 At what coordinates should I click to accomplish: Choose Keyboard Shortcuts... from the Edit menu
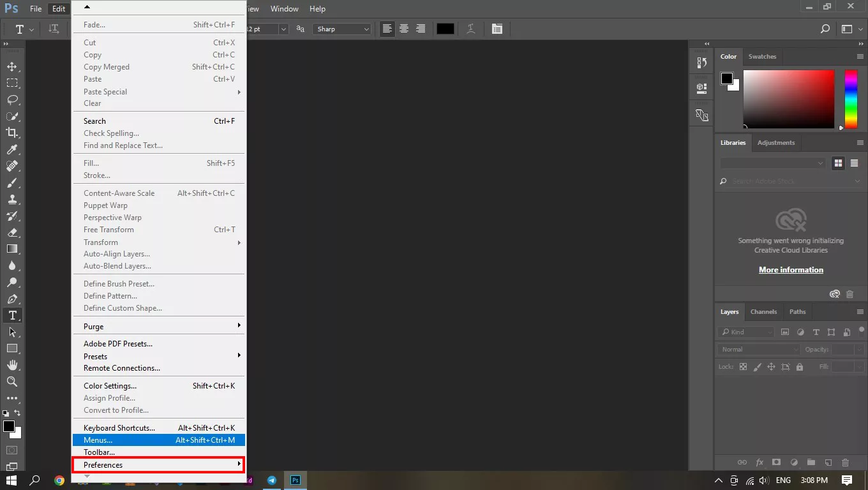[x=158, y=428]
